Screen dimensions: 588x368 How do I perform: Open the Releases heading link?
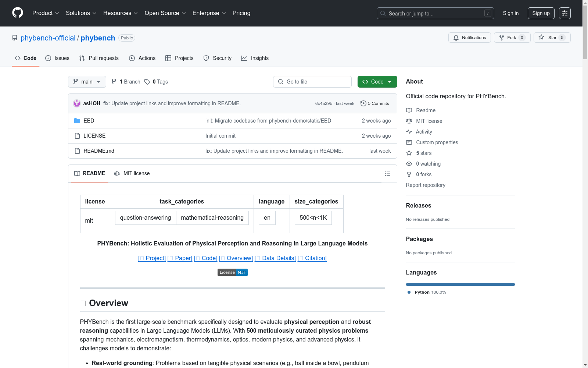(x=419, y=205)
